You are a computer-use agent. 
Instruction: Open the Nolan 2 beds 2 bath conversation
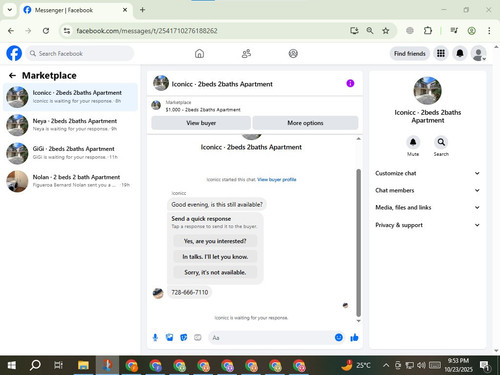70,181
